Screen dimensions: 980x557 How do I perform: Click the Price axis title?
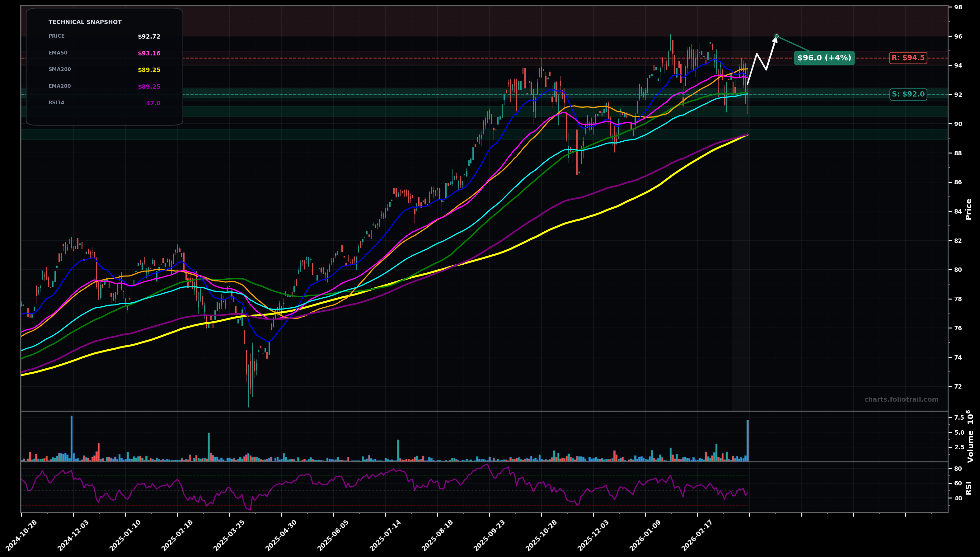[968, 209]
